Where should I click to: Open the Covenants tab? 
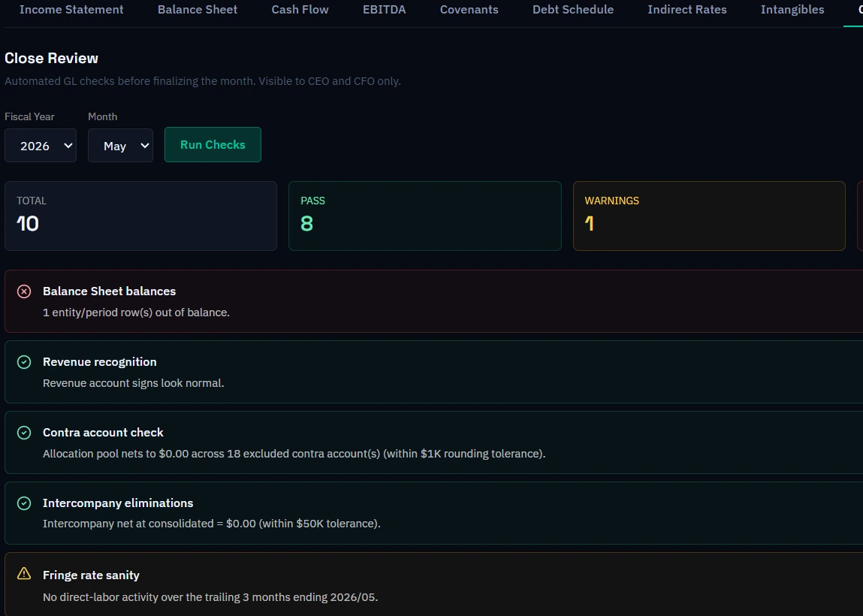click(x=469, y=9)
